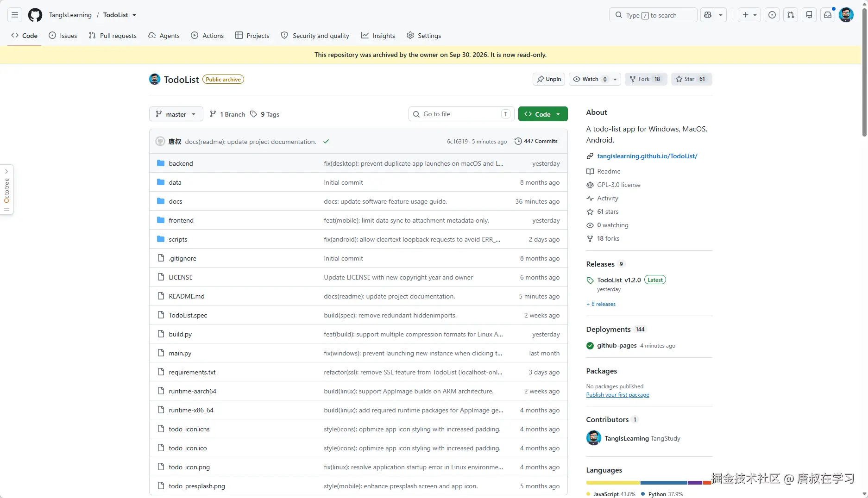Open the Copilot dropdown arrow
The width and height of the screenshot is (868, 498).
(721, 15)
